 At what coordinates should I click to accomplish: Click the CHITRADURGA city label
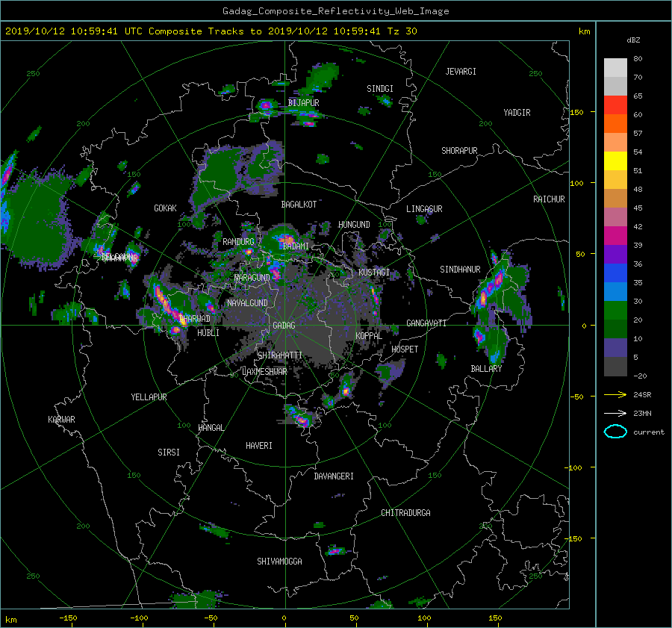click(405, 513)
